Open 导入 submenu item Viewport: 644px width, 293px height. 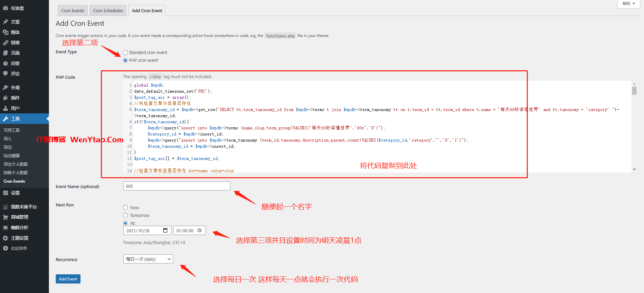point(7,139)
